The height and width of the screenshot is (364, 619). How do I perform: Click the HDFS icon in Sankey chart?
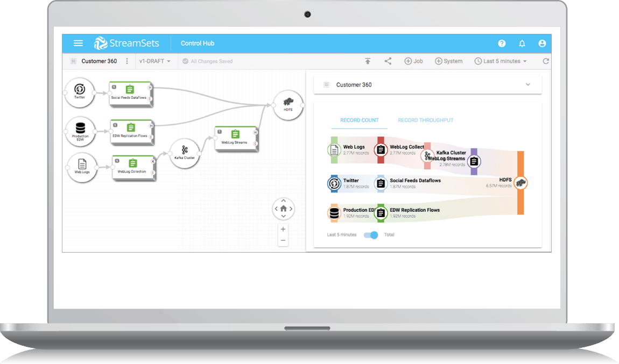(520, 183)
